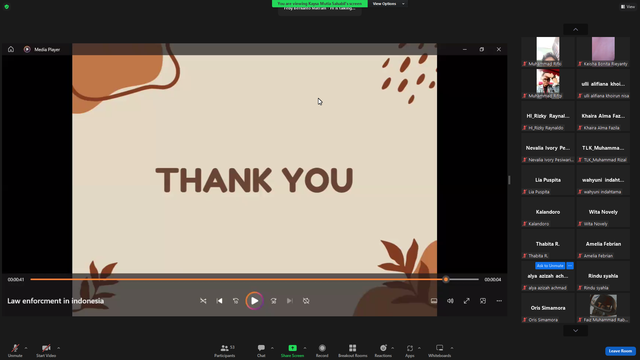Enter full screen in Media Player
640x360 pixels.
[467, 301]
